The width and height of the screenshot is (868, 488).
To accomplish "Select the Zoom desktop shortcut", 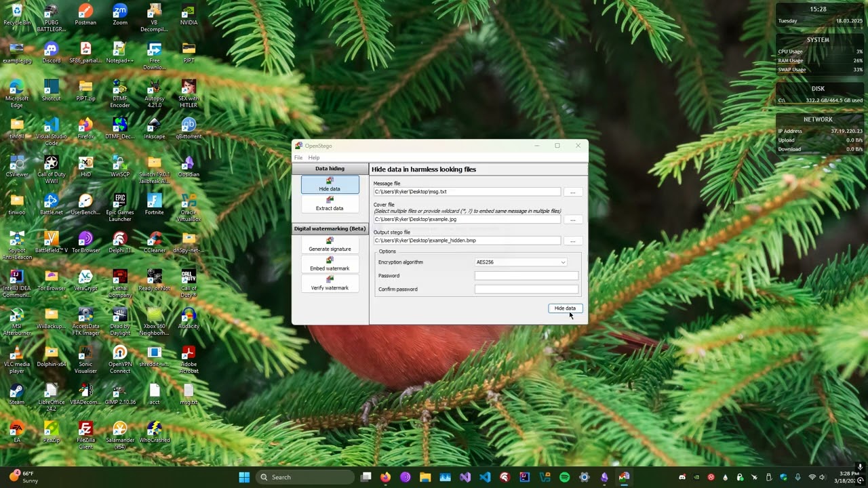I will pos(120,15).
